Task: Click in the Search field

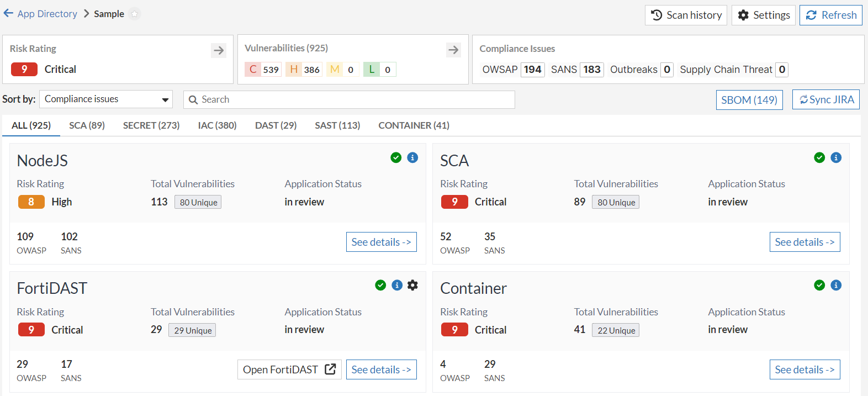Action: [349, 99]
